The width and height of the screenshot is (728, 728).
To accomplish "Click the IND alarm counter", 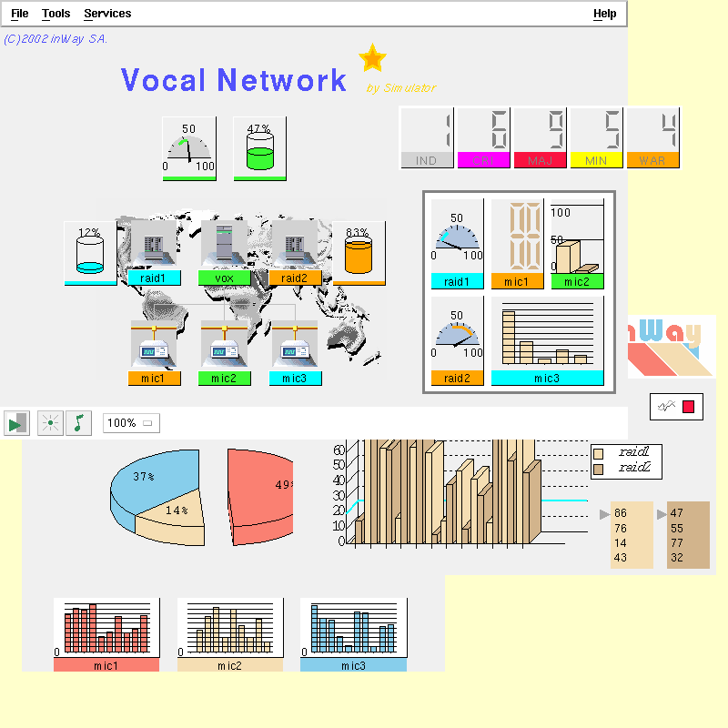I will 427,138.
